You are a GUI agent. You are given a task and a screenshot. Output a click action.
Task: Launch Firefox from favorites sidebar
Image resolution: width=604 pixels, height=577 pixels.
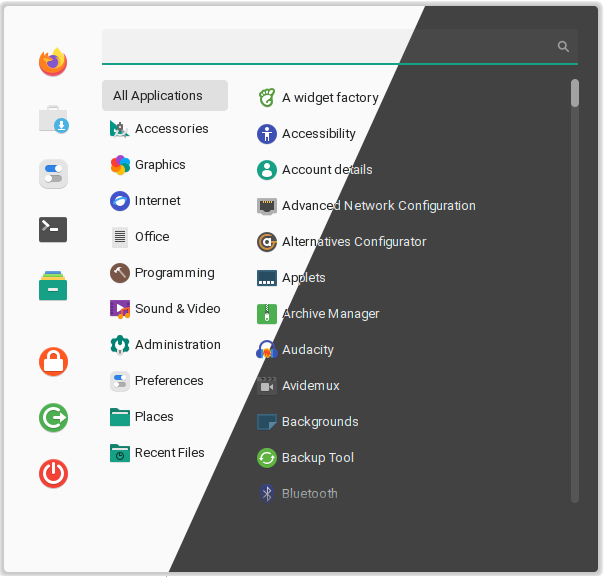pos(53,62)
